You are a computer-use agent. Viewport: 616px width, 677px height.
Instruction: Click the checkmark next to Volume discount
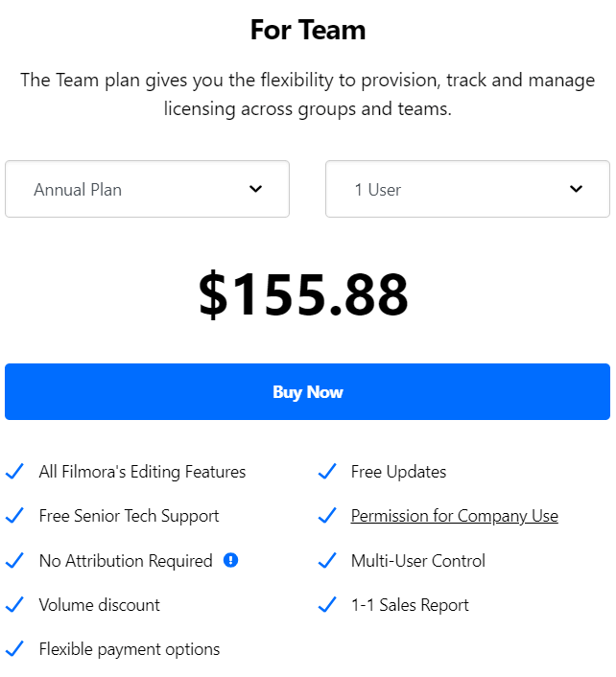coord(14,605)
